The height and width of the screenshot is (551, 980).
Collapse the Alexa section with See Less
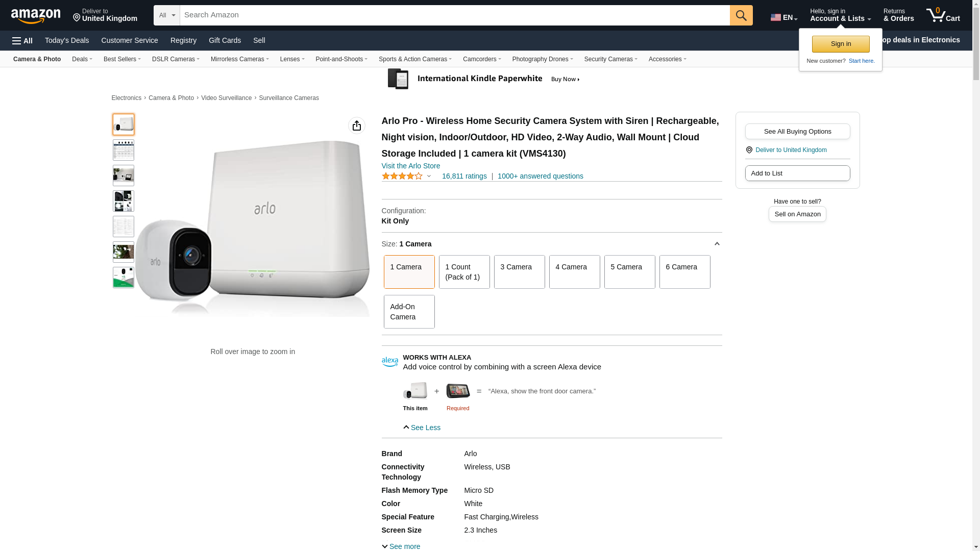[422, 428]
